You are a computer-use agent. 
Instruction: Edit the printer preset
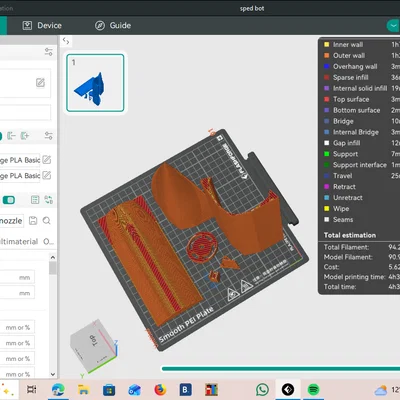[40, 83]
